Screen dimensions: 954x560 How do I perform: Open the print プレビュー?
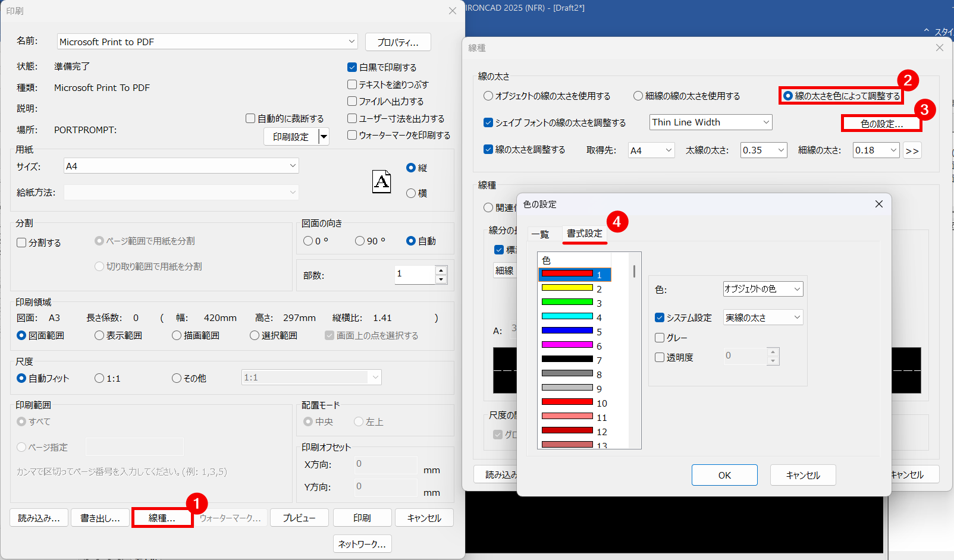[299, 517]
